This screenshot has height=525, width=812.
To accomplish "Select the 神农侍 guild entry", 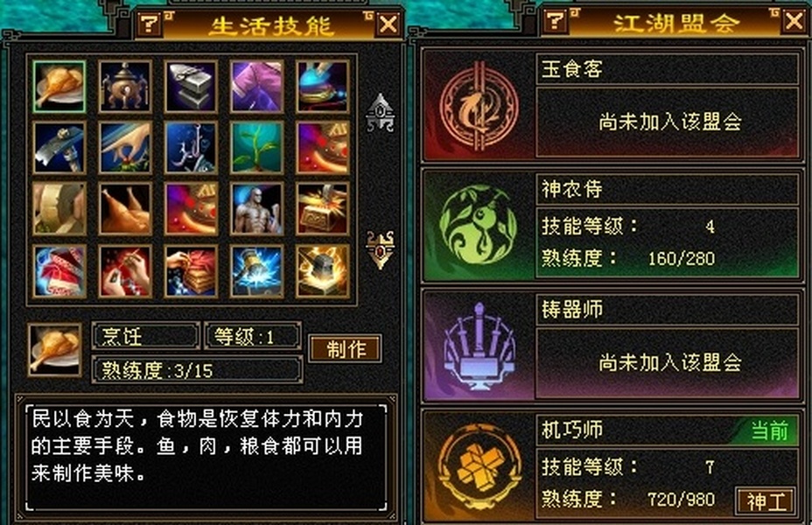I will coord(612,225).
